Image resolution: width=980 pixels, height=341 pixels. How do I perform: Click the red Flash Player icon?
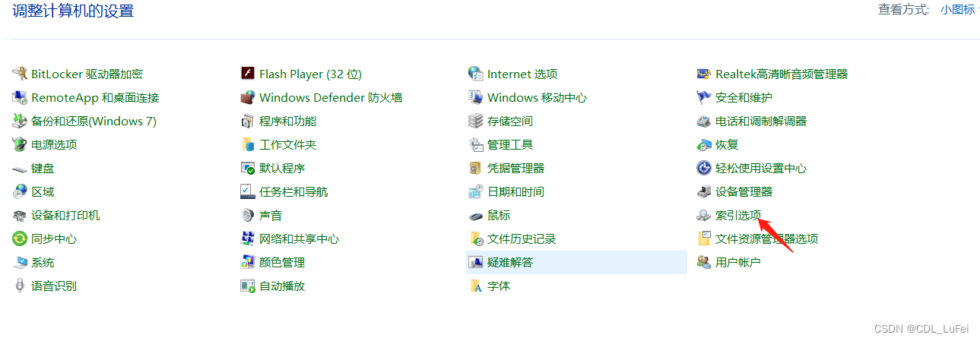click(x=247, y=74)
